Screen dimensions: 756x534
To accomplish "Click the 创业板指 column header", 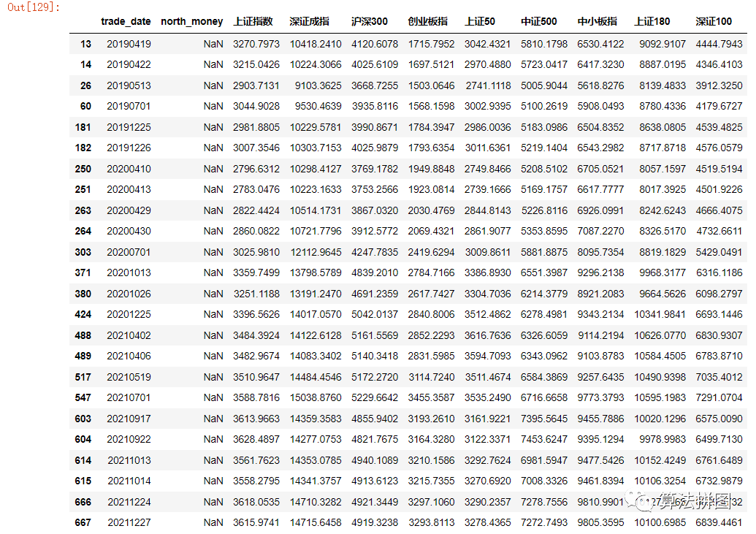I will 427,22.
